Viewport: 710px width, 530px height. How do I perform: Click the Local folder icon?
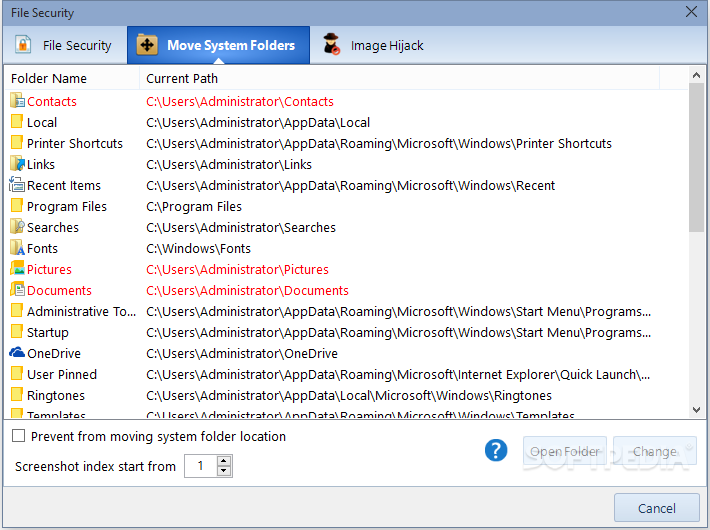[x=17, y=121]
